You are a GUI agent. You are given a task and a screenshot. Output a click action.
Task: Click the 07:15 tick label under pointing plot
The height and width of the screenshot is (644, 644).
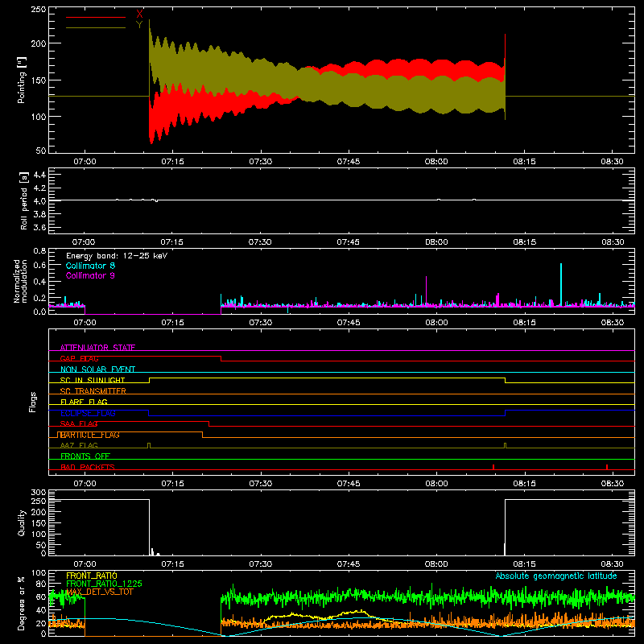tap(172, 162)
